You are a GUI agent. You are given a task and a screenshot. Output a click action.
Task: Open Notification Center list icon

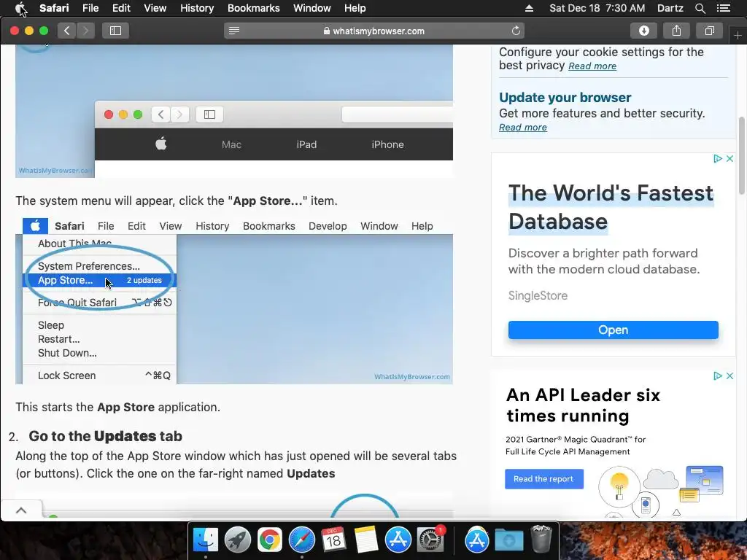point(723,8)
